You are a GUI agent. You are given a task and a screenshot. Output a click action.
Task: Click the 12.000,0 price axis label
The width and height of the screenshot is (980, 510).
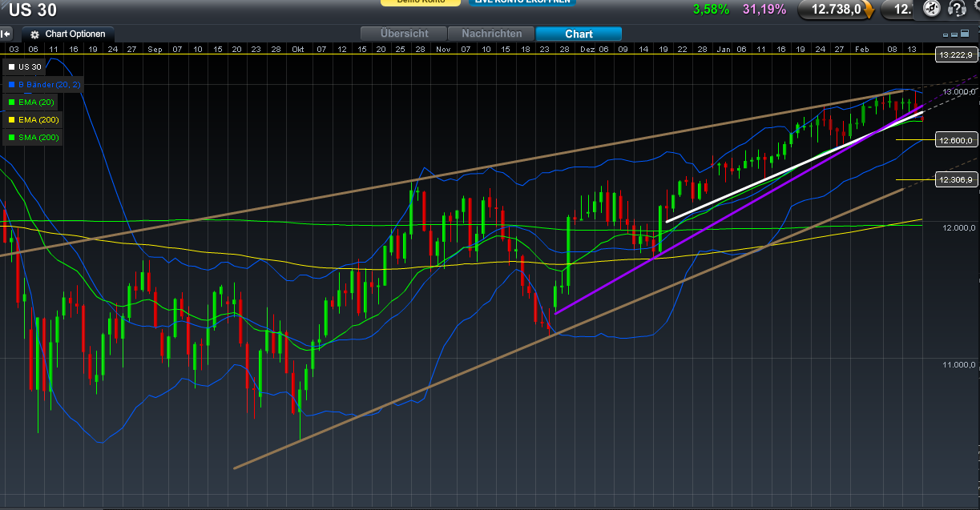[x=958, y=228]
